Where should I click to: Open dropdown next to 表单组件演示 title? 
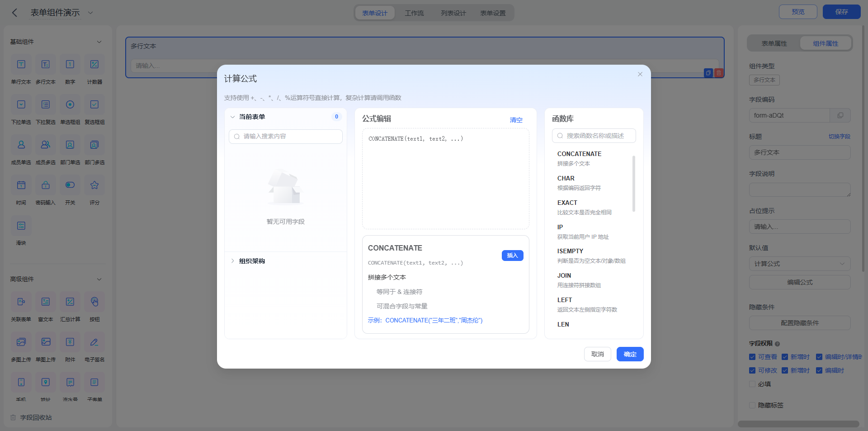pyautogui.click(x=90, y=13)
